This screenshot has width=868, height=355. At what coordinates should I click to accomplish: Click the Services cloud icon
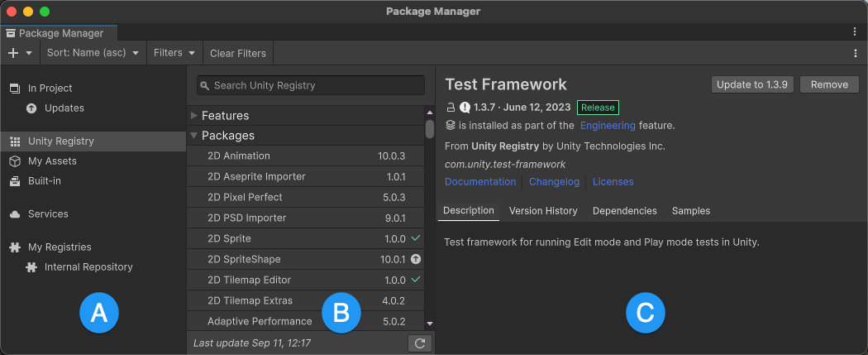tap(15, 214)
